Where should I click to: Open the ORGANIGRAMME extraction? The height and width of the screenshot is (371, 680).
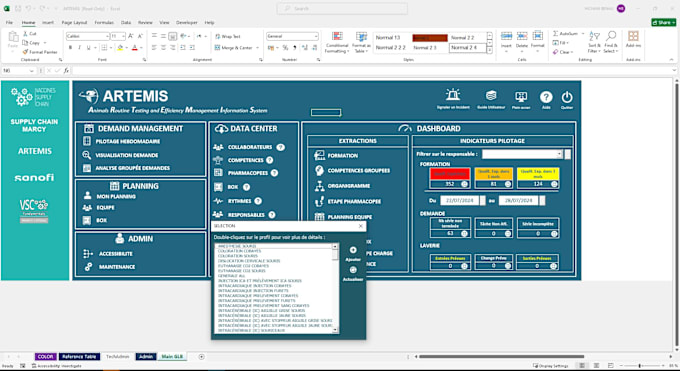pyautogui.click(x=349, y=186)
